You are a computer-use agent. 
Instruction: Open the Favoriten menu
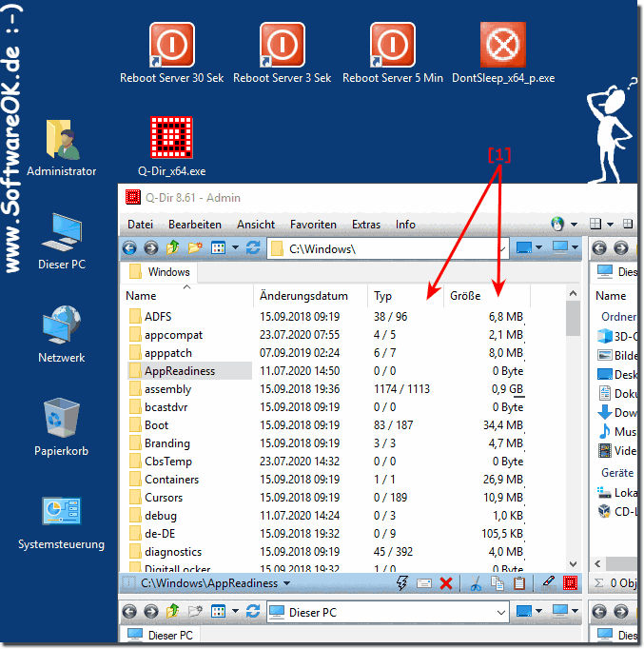(x=313, y=225)
